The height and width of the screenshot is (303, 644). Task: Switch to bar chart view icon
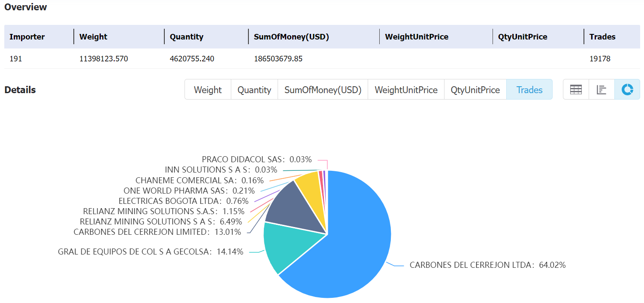pos(602,90)
